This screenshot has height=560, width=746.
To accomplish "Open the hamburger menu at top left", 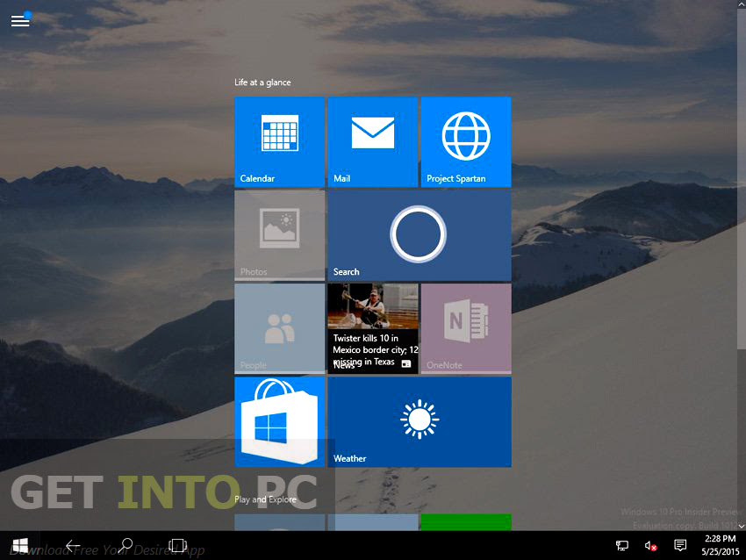I will pos(20,20).
